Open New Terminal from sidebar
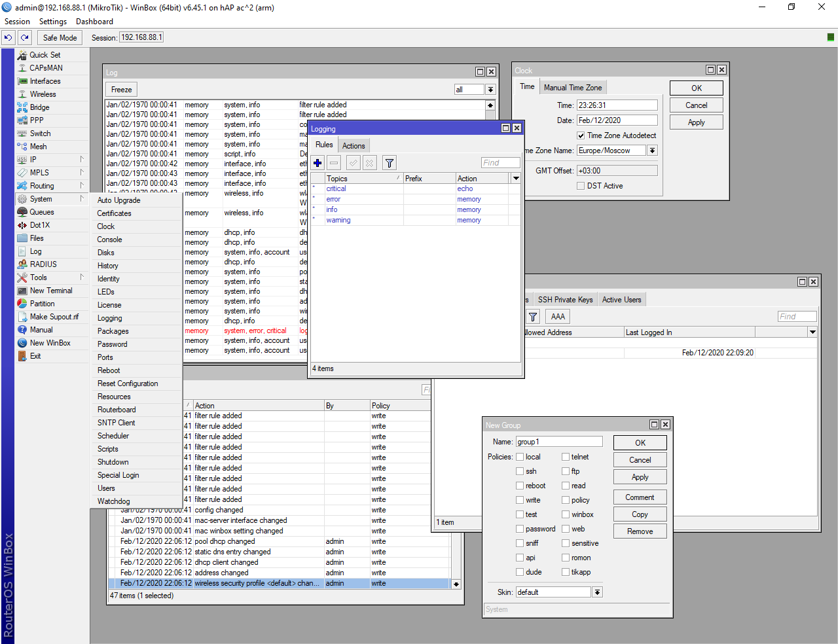 tap(50, 291)
